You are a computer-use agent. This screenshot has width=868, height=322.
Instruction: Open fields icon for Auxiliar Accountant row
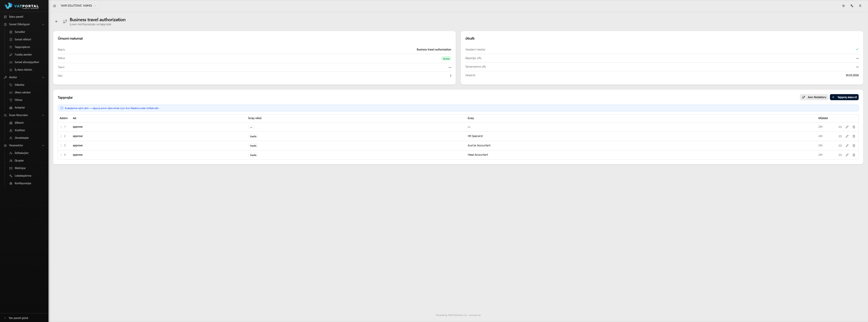840,146
